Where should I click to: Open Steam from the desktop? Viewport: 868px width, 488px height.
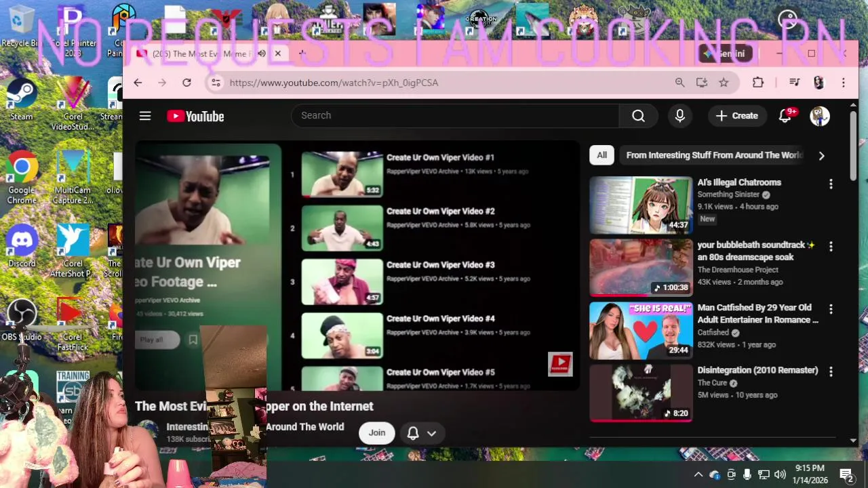(x=21, y=100)
